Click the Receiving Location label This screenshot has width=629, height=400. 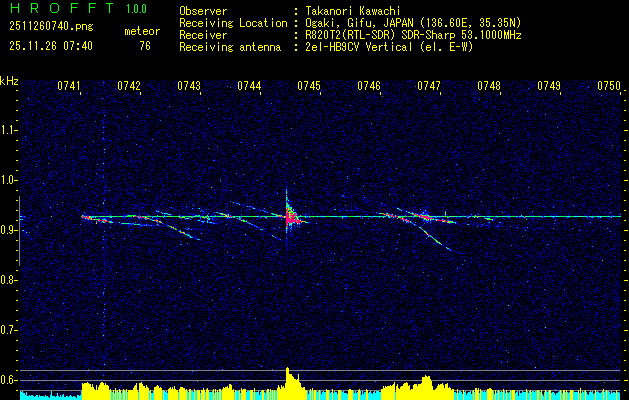(x=233, y=23)
